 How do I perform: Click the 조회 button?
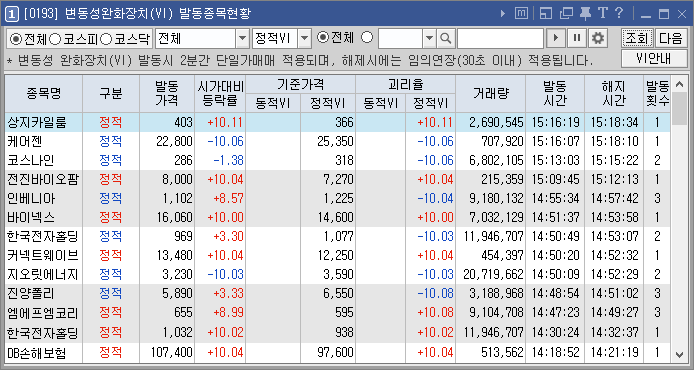[x=637, y=39]
